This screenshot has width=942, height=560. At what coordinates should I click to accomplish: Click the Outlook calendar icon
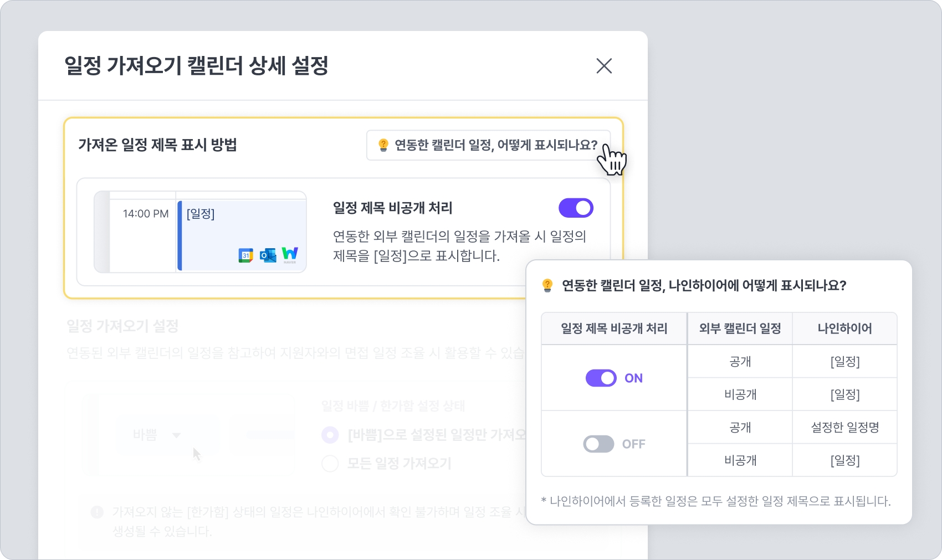coord(268,255)
